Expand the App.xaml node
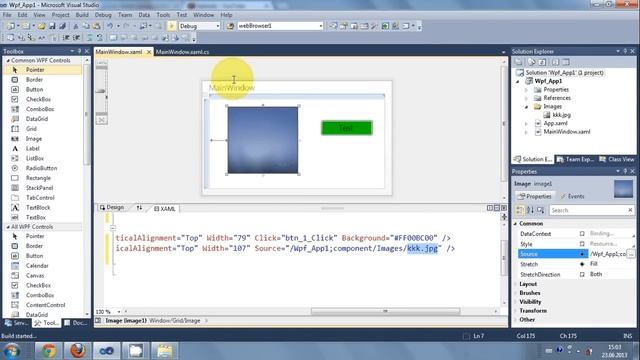The width and height of the screenshot is (640, 360). click(x=526, y=123)
